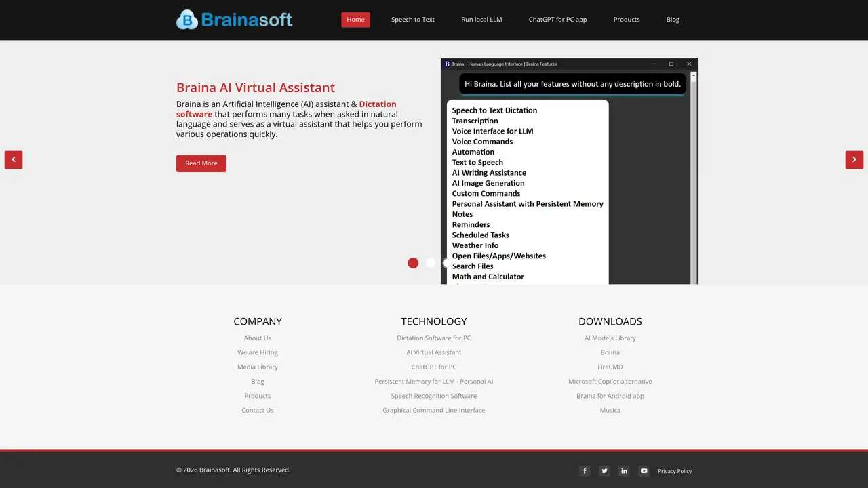Click the DOWNLOADS column heading
Image resolution: width=868 pixels, height=488 pixels.
pyautogui.click(x=610, y=321)
